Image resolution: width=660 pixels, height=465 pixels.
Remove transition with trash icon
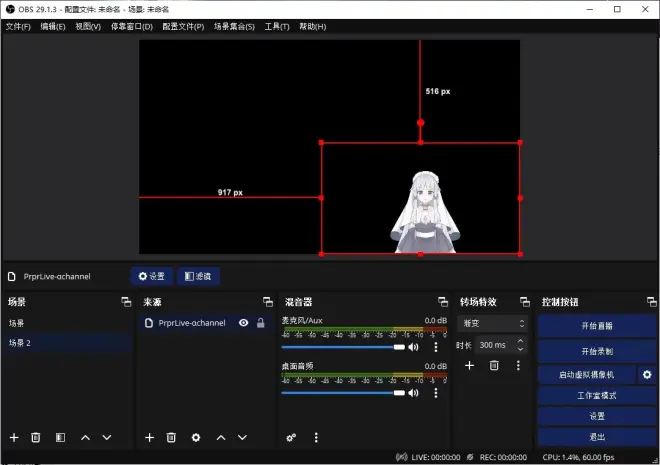click(494, 365)
